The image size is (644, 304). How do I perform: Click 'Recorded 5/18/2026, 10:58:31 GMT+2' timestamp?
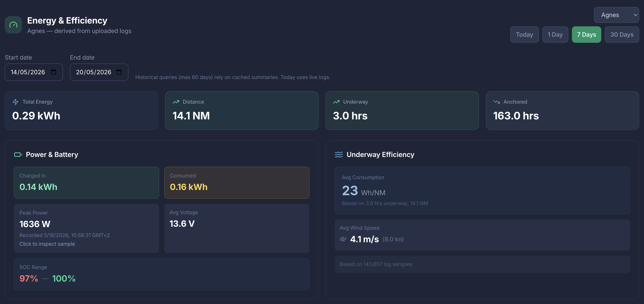tap(65, 235)
